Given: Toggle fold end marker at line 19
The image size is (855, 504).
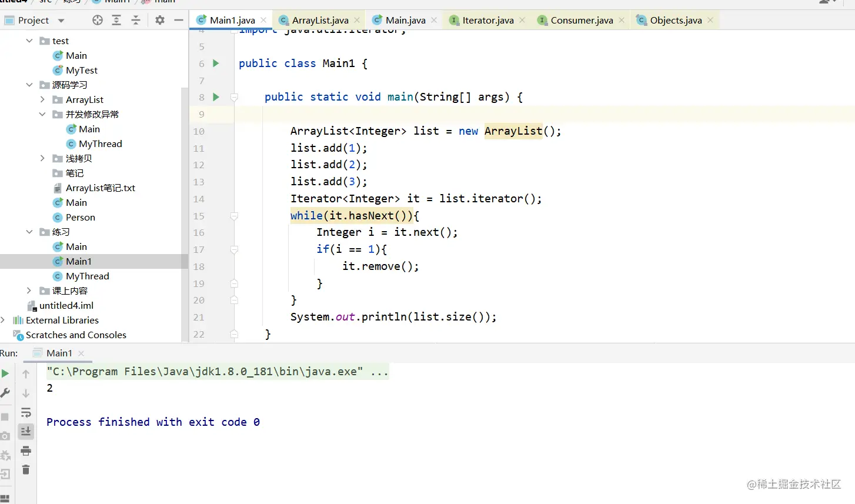Looking at the screenshot, I should [x=234, y=283].
